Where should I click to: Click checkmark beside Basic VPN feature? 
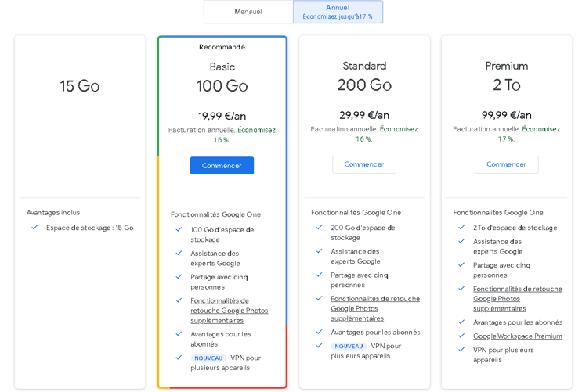(x=179, y=358)
